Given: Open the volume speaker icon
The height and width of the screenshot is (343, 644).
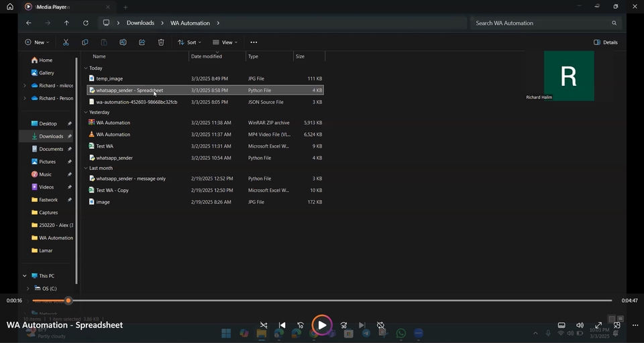Looking at the screenshot, I should click(x=580, y=326).
